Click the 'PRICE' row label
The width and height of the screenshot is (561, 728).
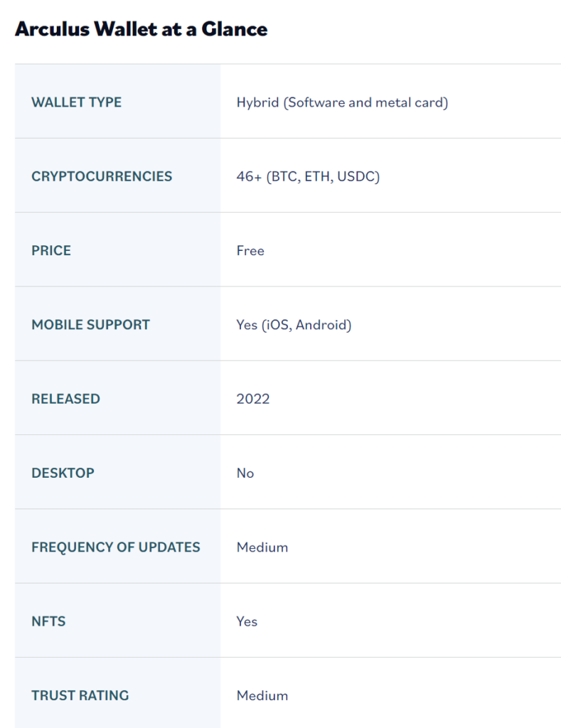pyautogui.click(x=51, y=250)
